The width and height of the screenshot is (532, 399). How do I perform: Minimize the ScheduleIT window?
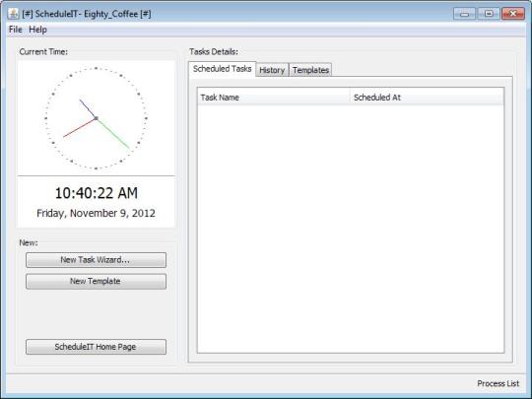[x=464, y=14]
